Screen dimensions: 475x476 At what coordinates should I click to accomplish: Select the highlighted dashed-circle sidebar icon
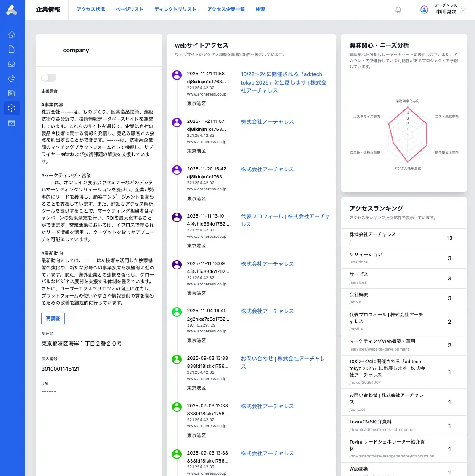(12, 108)
